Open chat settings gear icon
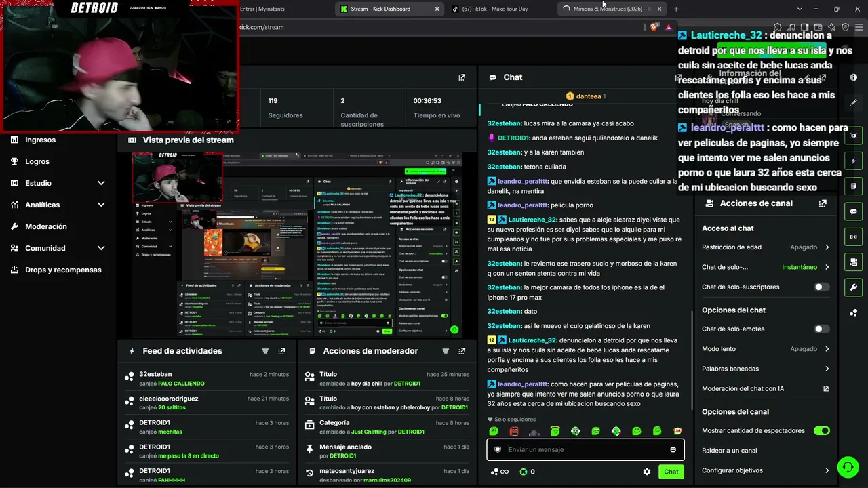The image size is (868, 488). click(647, 472)
